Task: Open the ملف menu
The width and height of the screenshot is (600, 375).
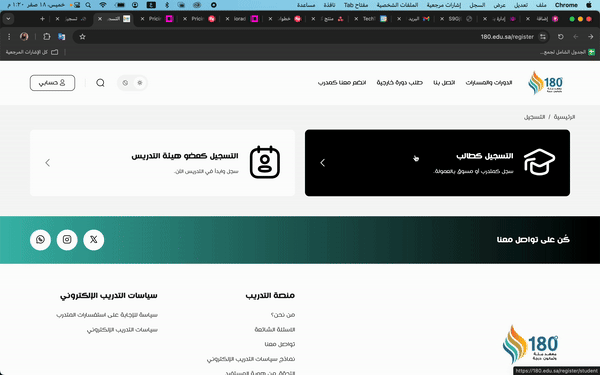Action: pyautogui.click(x=541, y=5)
